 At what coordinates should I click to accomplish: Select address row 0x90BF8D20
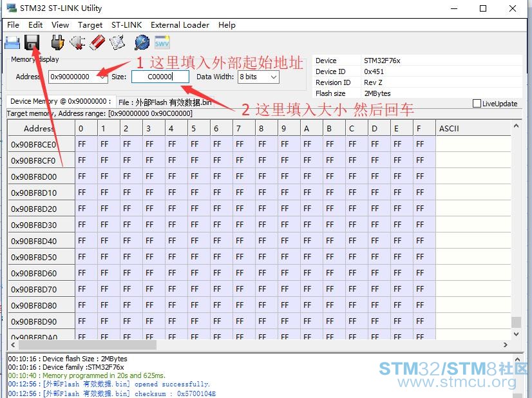pyautogui.click(x=41, y=209)
